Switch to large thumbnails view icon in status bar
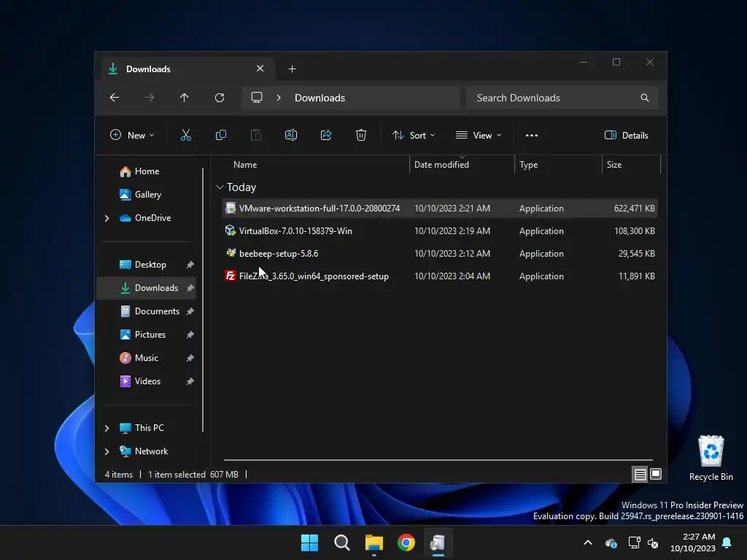This screenshot has height=560, width=747. (656, 474)
